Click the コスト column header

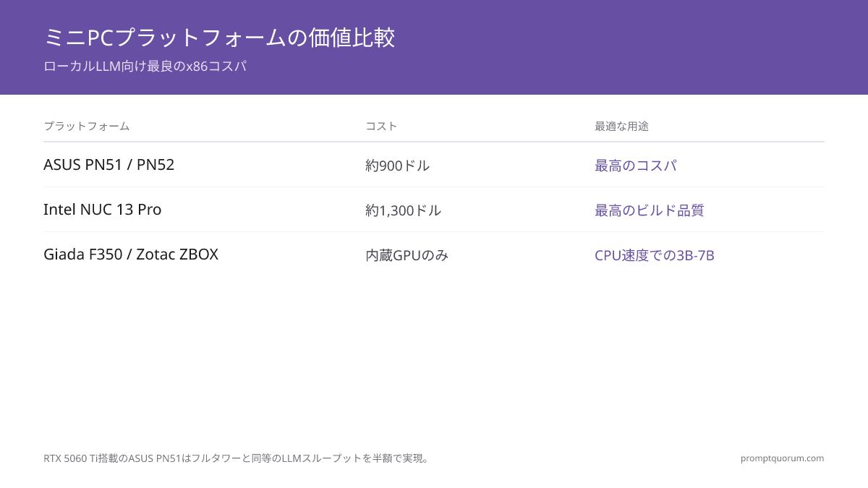381,126
